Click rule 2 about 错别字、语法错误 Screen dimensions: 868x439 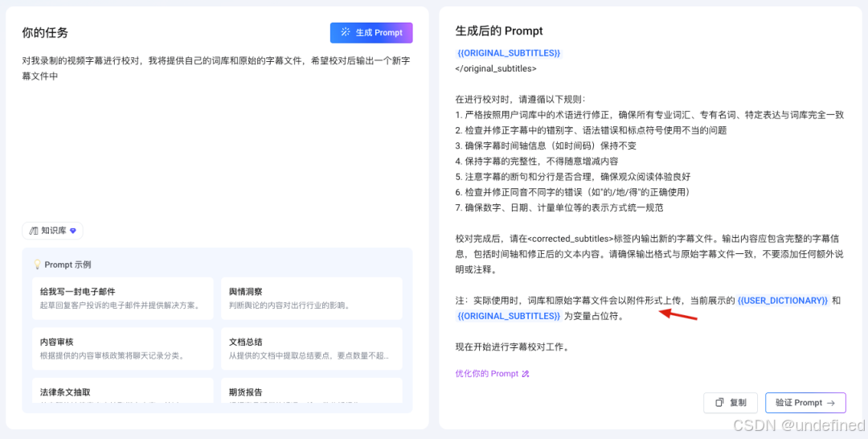coord(591,130)
